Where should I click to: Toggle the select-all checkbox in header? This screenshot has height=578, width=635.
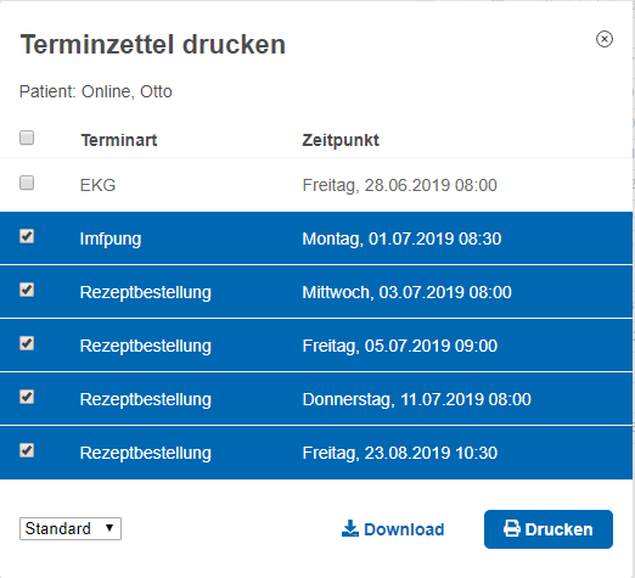27,138
